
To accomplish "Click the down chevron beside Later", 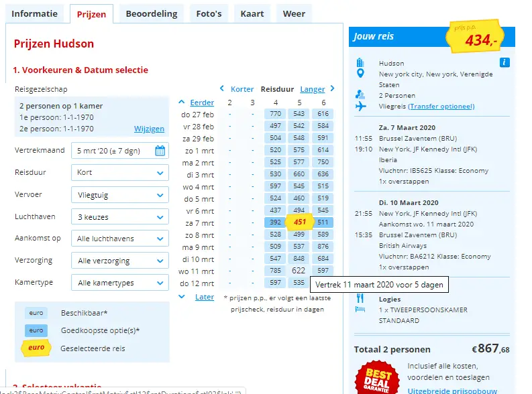I will (182, 296).
